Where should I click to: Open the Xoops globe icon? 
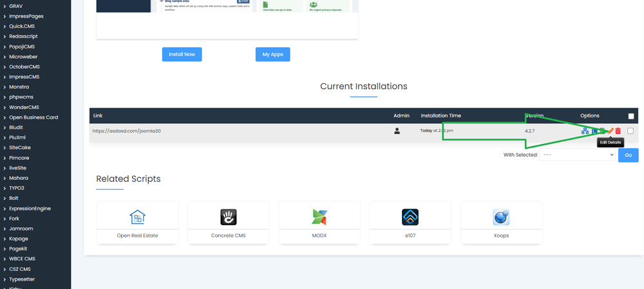coord(501,217)
